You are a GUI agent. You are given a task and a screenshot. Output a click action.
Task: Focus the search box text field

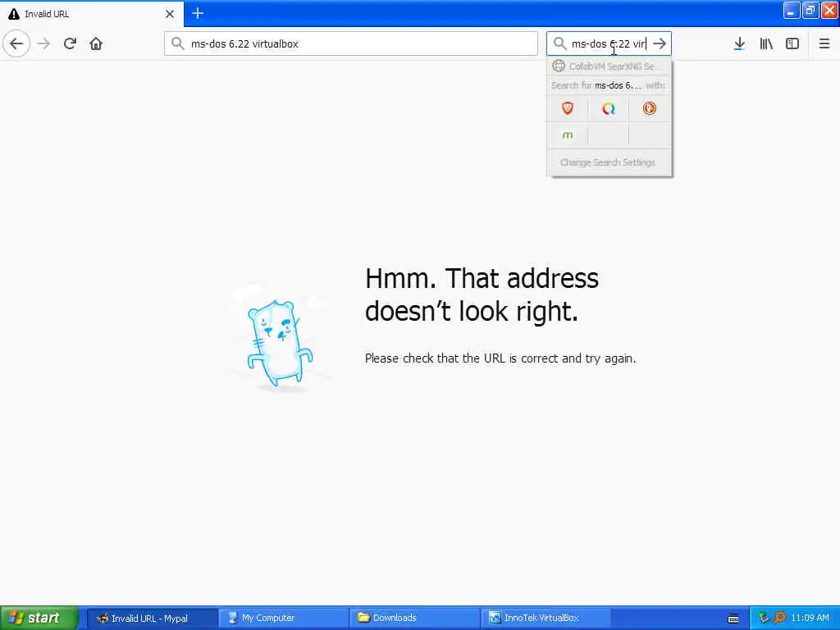(x=609, y=43)
